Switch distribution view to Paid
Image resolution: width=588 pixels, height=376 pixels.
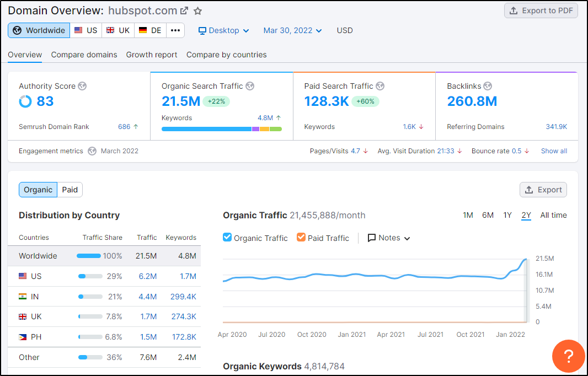point(70,190)
